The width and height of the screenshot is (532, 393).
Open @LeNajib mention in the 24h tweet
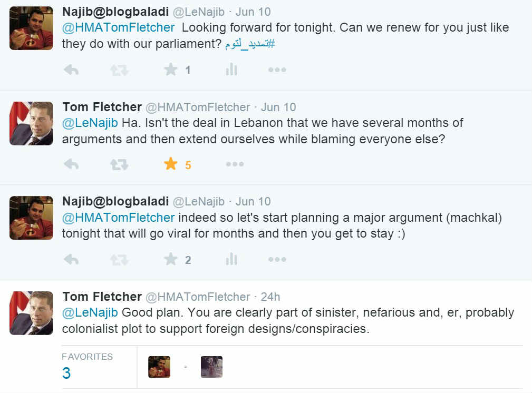[x=90, y=312]
